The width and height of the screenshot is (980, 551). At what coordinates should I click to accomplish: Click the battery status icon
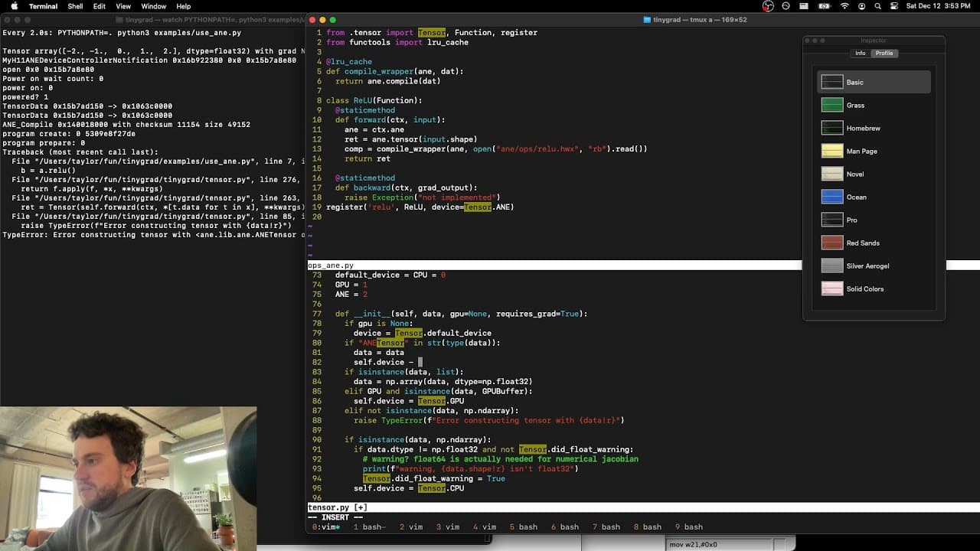click(x=825, y=6)
